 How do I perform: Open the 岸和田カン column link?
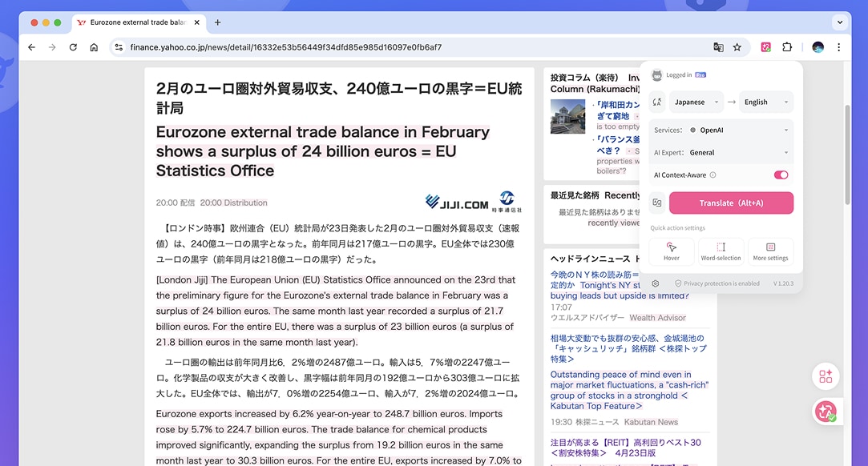click(x=618, y=110)
